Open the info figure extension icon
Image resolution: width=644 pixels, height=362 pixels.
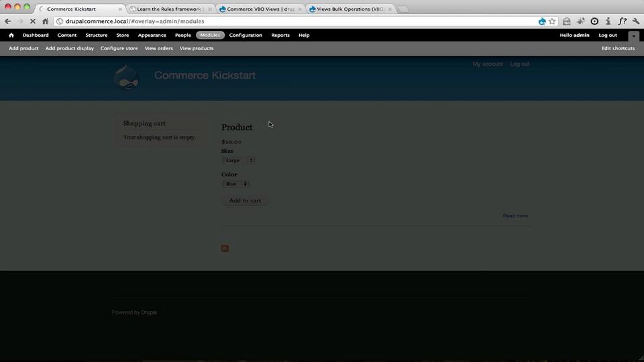point(608,21)
